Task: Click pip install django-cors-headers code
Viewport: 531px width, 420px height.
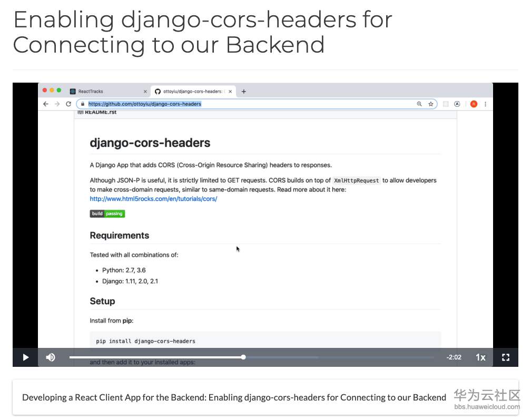Action: (x=145, y=341)
